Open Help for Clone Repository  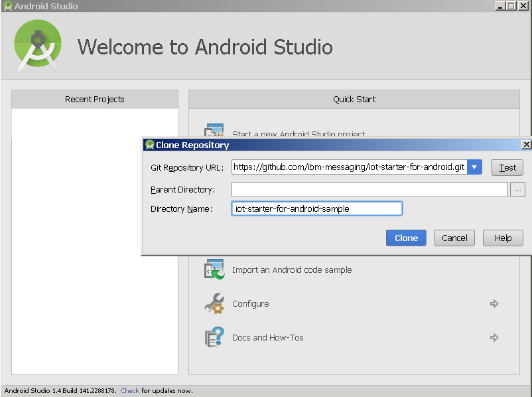click(503, 238)
